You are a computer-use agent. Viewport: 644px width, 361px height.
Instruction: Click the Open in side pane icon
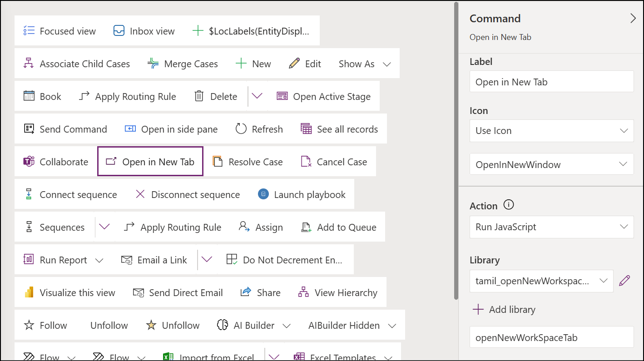(x=130, y=129)
